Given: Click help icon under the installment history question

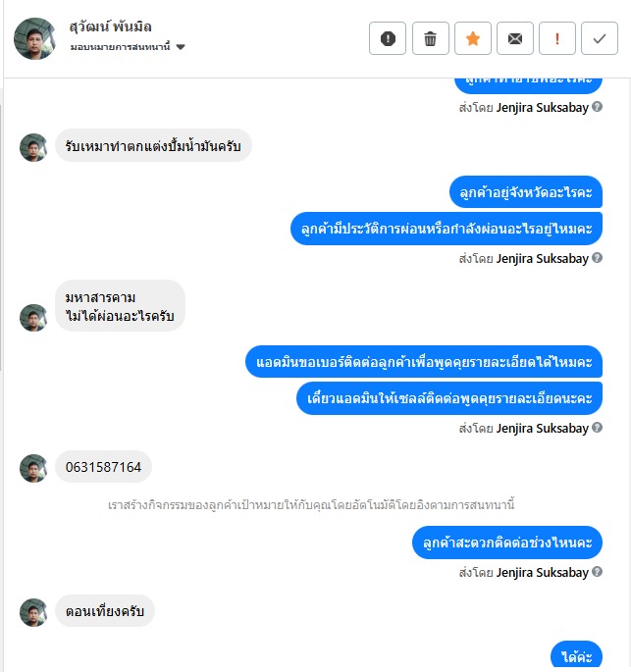Looking at the screenshot, I should [x=597, y=258].
